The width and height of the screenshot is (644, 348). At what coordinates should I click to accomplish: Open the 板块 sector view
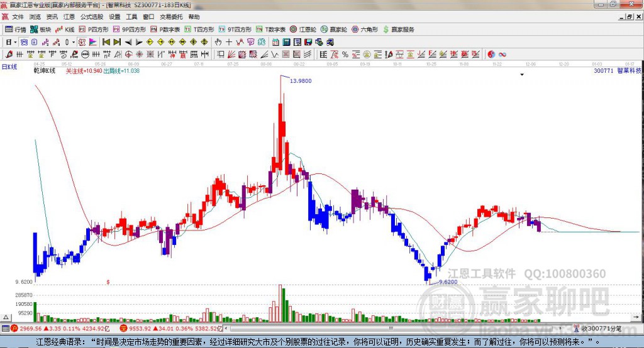40,30
